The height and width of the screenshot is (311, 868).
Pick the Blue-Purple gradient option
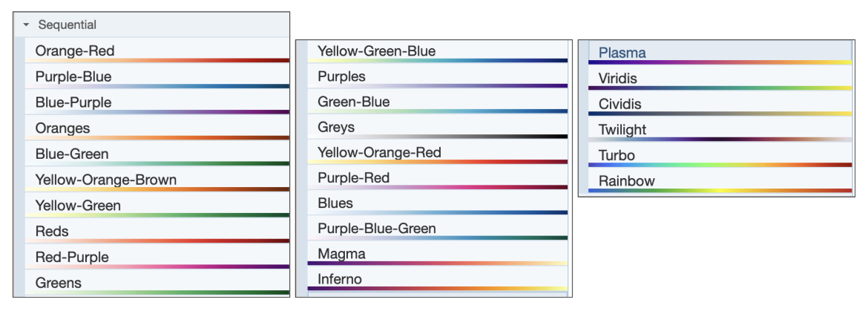click(x=73, y=102)
